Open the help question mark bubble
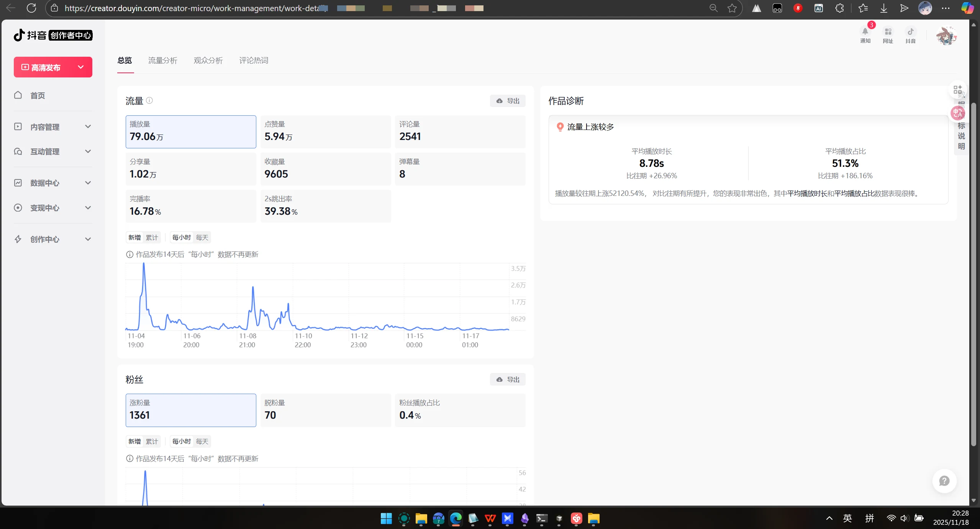Image resolution: width=980 pixels, height=529 pixels. [944, 481]
